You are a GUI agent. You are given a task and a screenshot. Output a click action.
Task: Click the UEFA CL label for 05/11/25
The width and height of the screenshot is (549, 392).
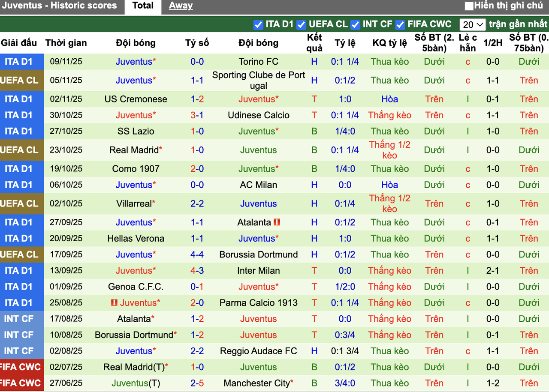(19, 81)
